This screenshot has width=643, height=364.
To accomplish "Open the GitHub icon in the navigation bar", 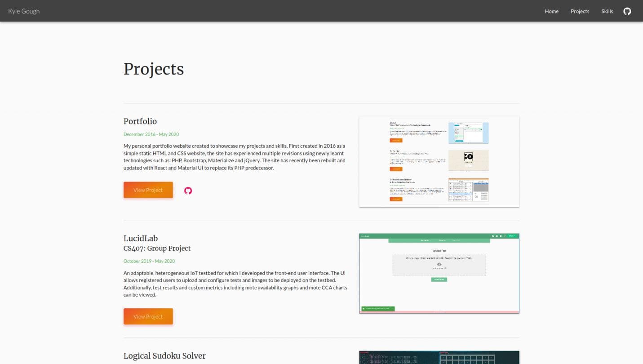I will coord(627,11).
